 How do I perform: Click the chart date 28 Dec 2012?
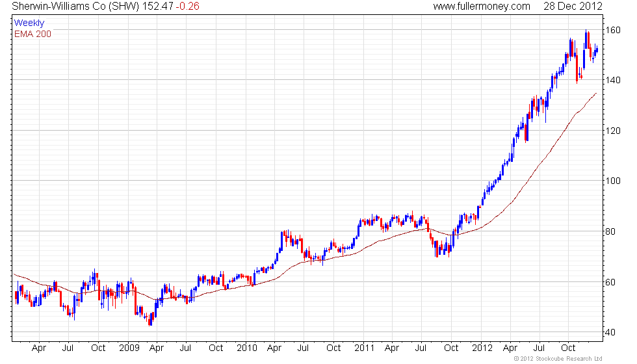tap(573, 6)
